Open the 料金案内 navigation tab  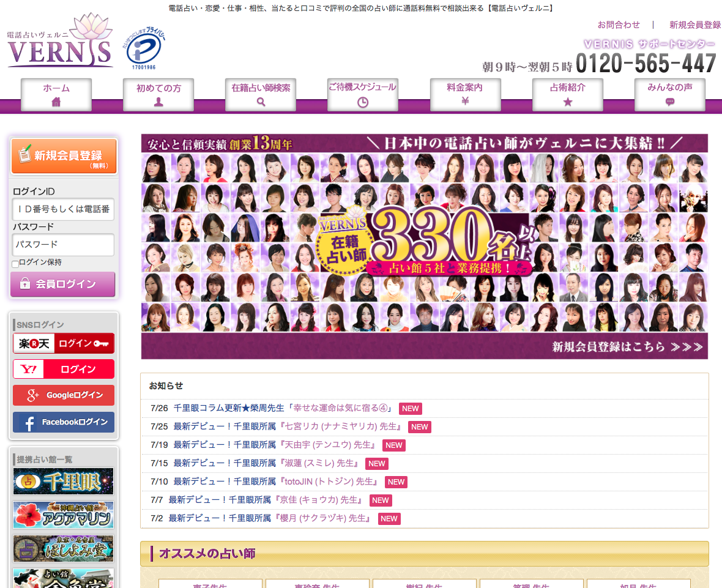point(465,94)
